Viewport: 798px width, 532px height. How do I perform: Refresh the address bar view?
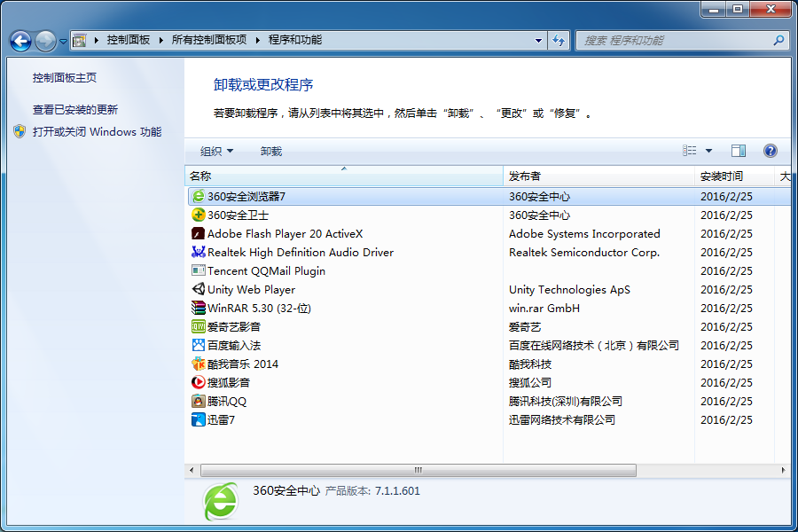pyautogui.click(x=559, y=40)
